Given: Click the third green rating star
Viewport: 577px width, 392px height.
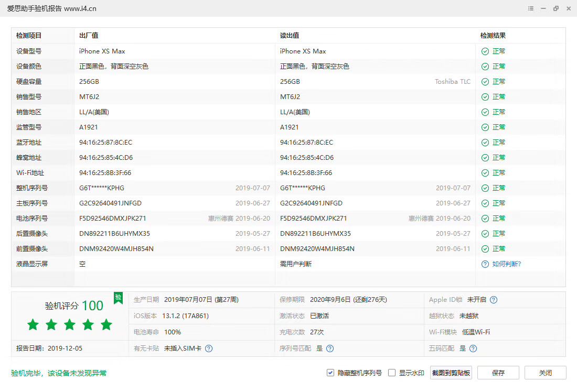Looking at the screenshot, I should tap(70, 325).
